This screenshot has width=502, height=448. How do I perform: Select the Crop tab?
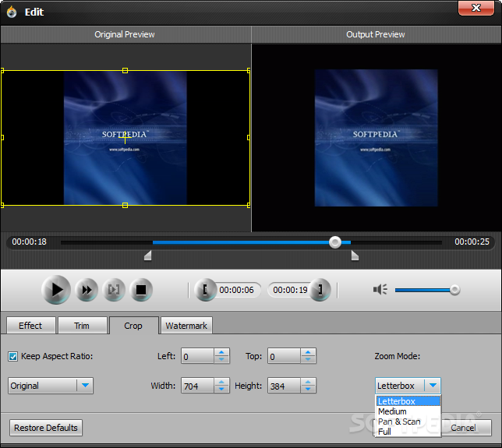(133, 326)
